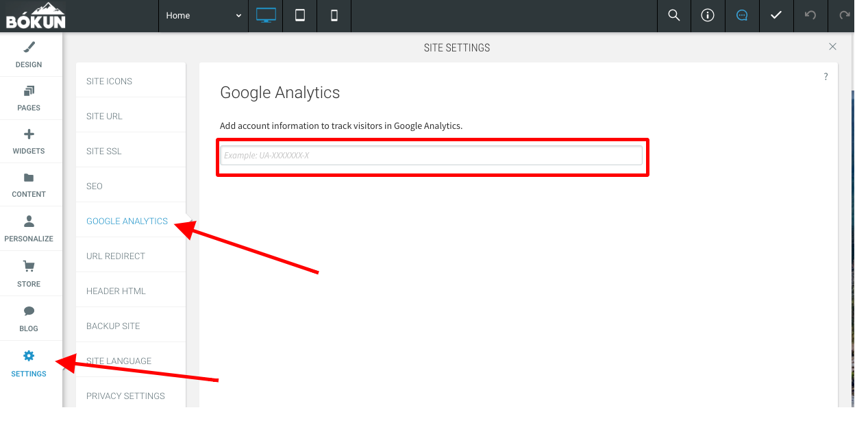Select Site URL settings tab
Screen dimensions: 868x421
pyautogui.click(x=131, y=116)
